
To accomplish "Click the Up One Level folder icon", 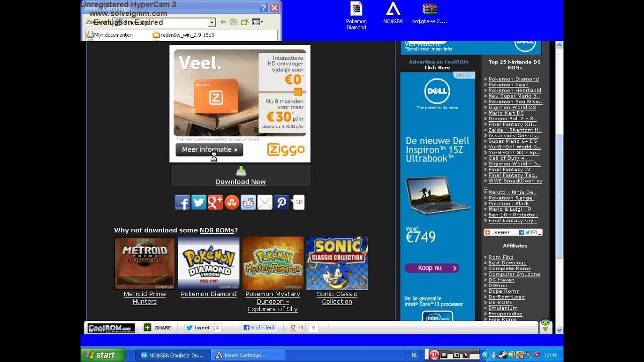I will (234, 22).
